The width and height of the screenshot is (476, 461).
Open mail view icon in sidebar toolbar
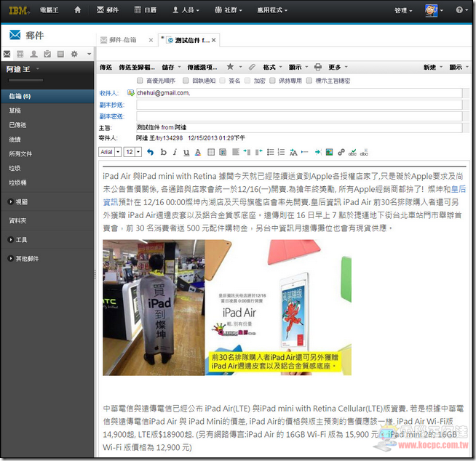(x=7, y=55)
